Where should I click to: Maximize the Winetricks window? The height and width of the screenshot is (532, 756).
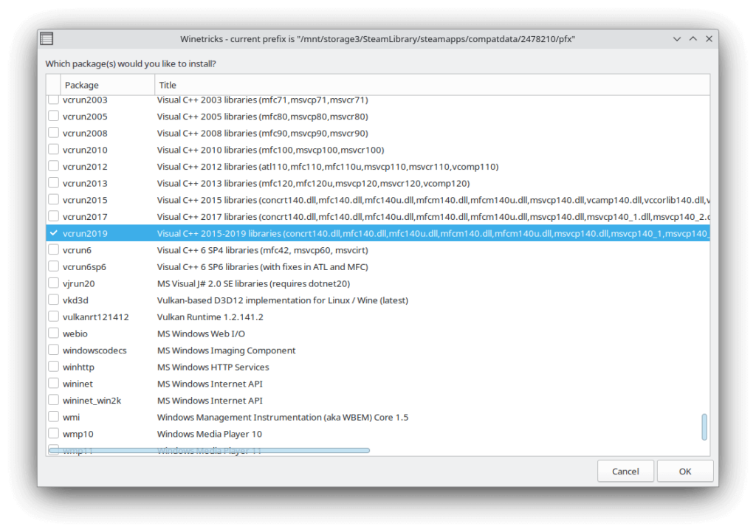tap(693, 39)
